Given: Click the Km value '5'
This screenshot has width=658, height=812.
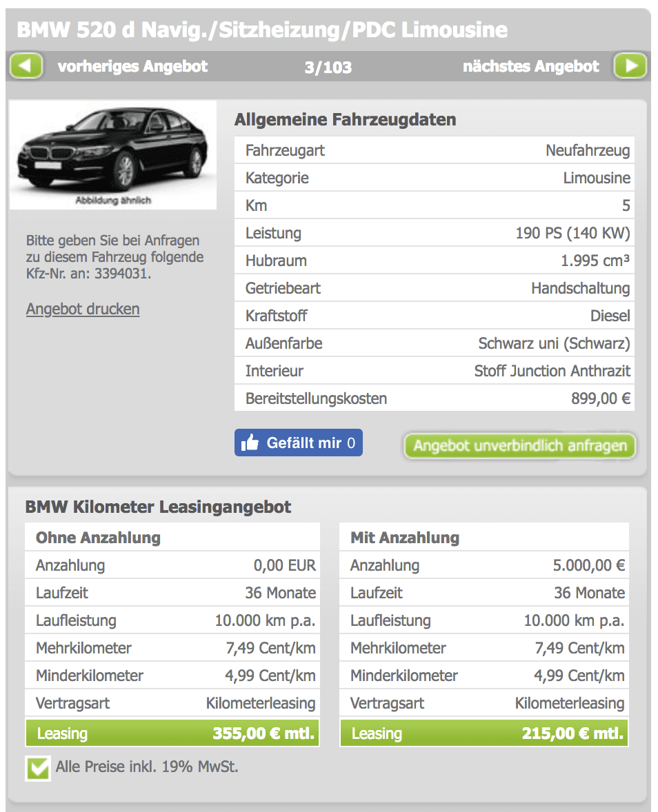Looking at the screenshot, I should (626, 205).
